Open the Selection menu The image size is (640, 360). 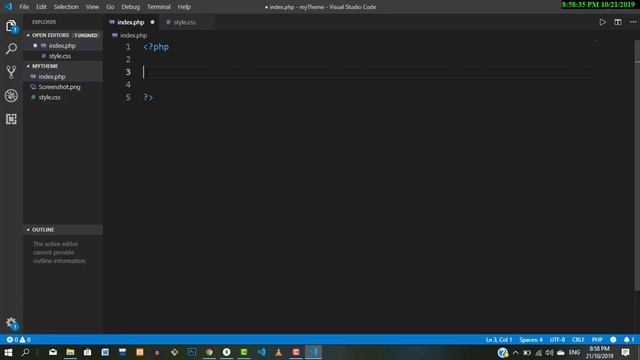tap(66, 7)
